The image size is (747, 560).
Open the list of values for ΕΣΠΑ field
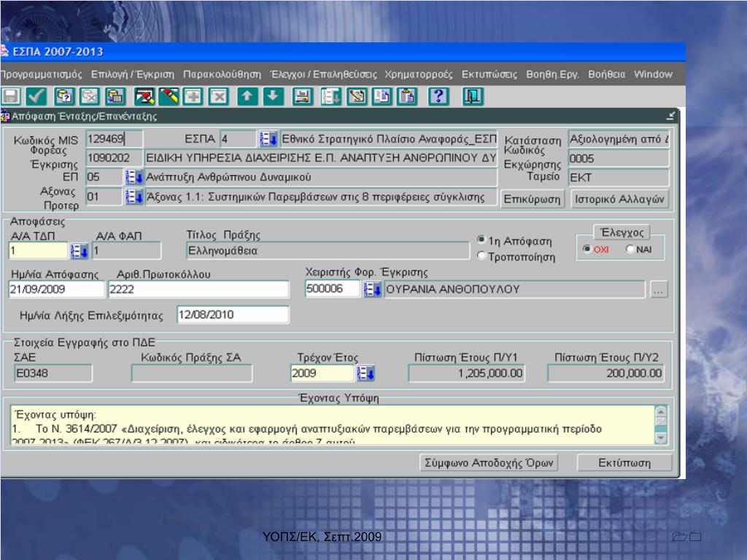[268, 139]
